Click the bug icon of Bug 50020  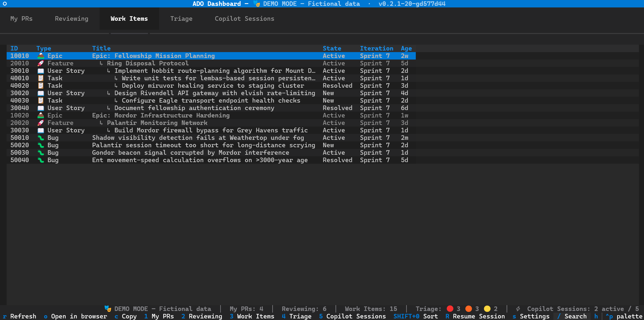(x=41, y=145)
